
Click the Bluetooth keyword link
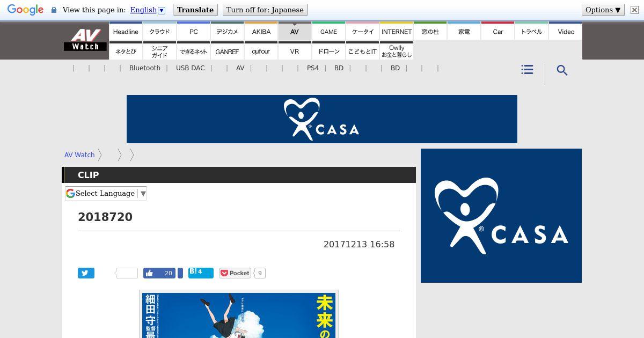(x=145, y=68)
